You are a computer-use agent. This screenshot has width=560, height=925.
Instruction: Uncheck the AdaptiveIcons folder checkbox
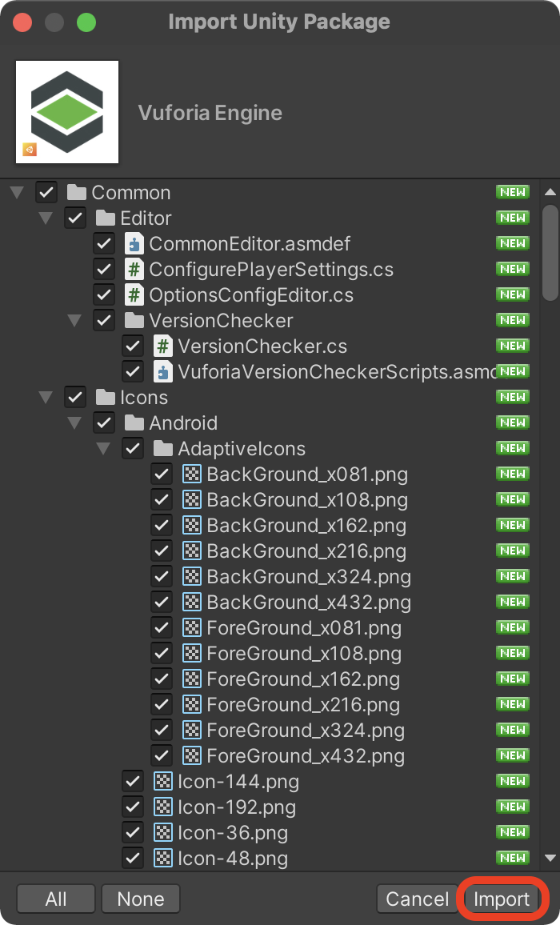[133, 448]
